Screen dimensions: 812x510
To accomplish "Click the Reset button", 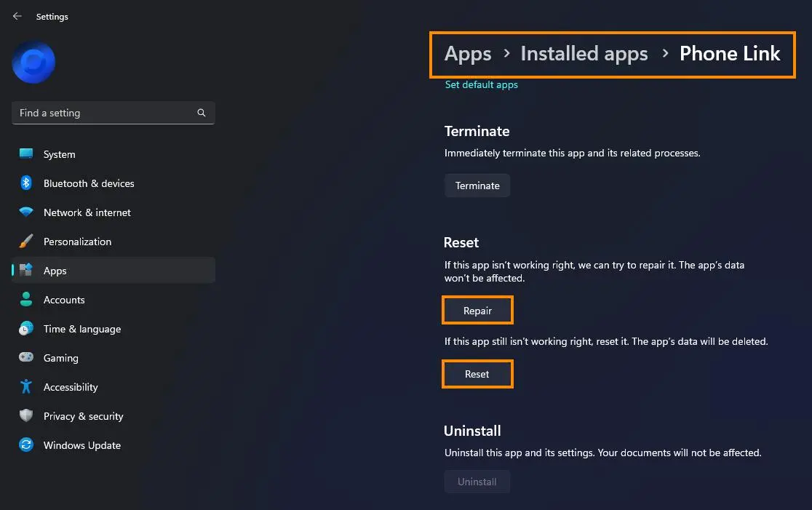I will click(477, 374).
